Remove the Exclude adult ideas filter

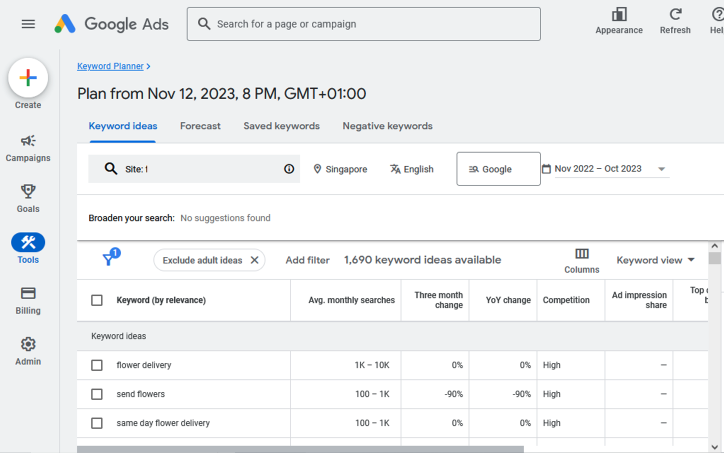click(254, 260)
